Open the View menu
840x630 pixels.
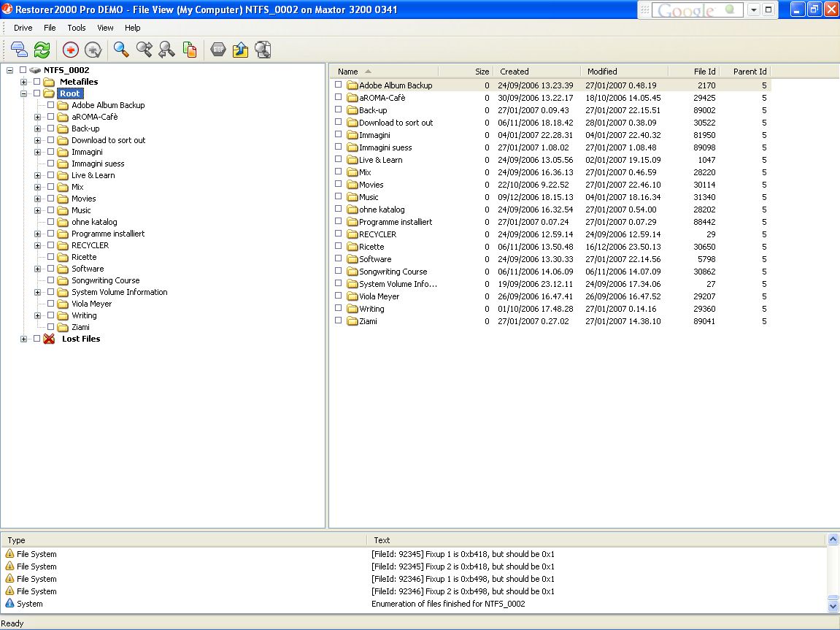105,28
